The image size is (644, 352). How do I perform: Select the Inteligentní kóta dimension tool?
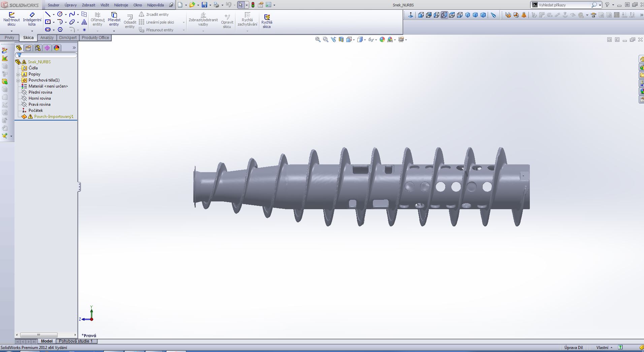point(32,19)
